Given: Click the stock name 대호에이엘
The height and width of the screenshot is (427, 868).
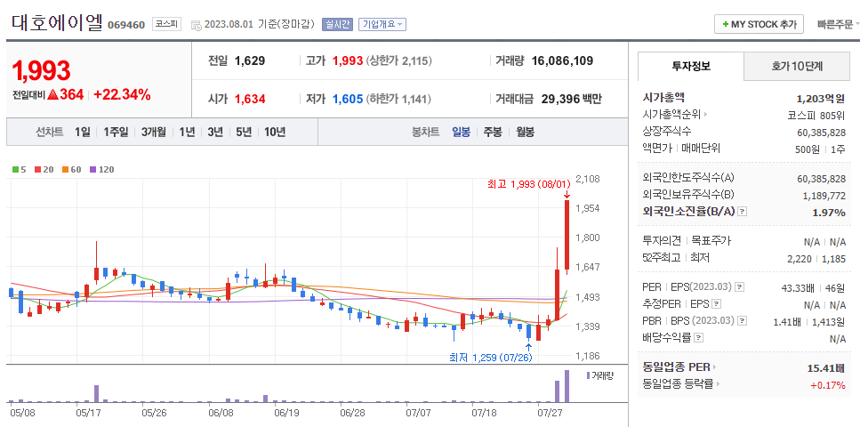Looking at the screenshot, I should click(x=57, y=23).
